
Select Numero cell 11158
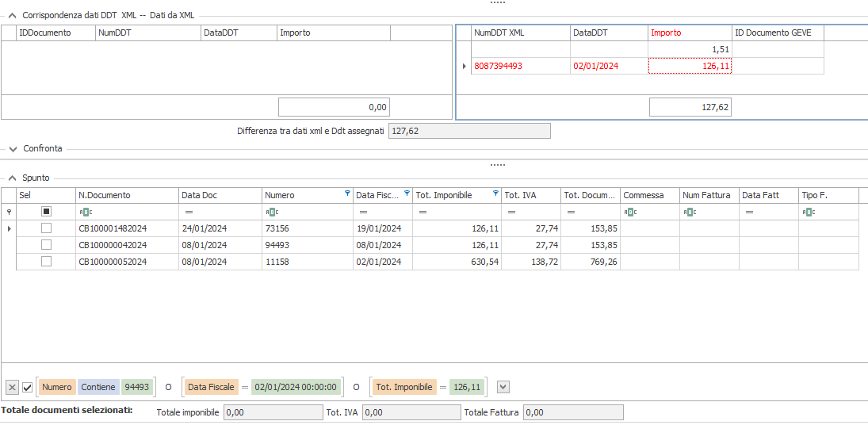point(308,261)
